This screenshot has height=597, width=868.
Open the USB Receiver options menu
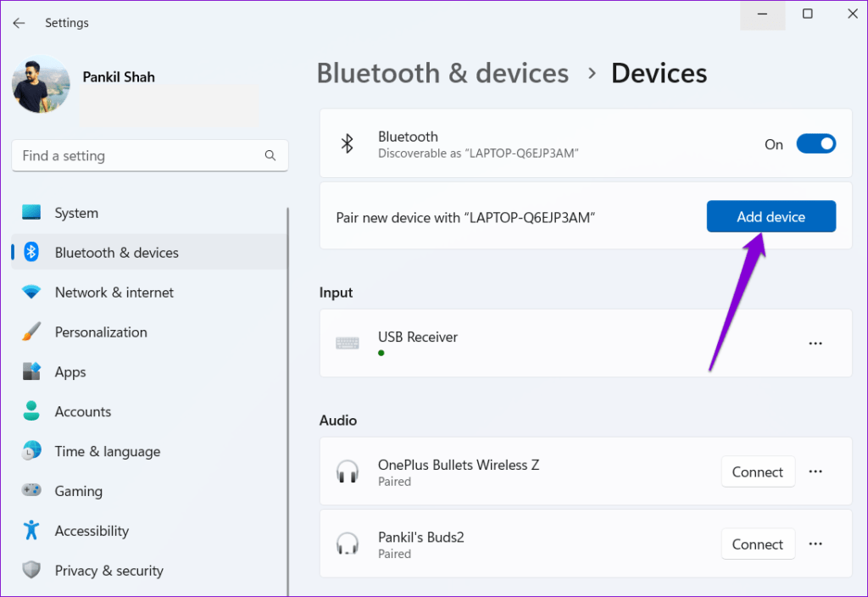click(x=815, y=343)
